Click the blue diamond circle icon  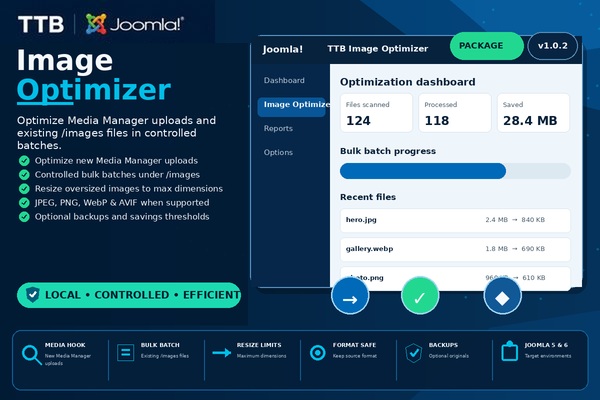click(502, 296)
